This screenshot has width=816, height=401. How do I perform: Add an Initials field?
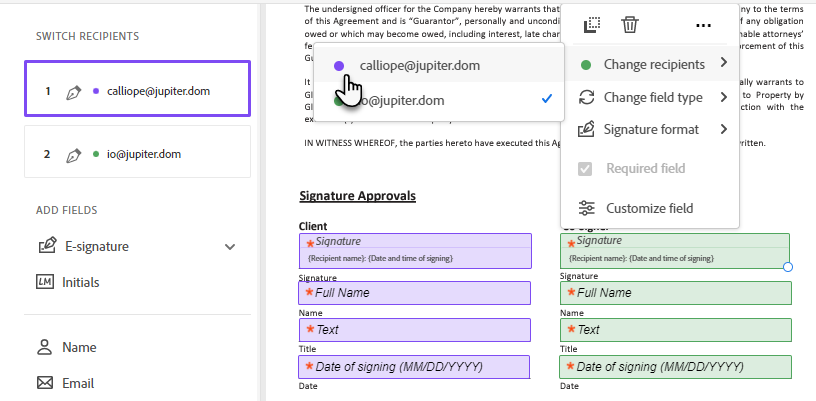coord(81,282)
